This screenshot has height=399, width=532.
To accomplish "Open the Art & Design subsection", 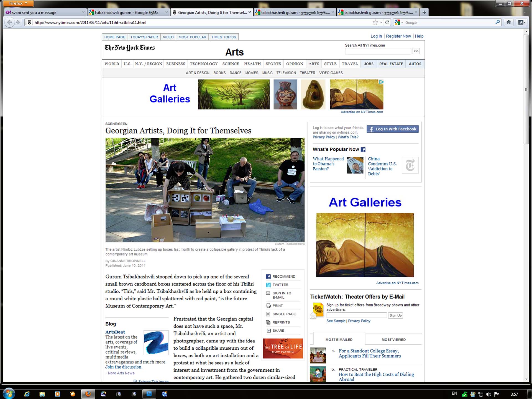I will [198, 73].
